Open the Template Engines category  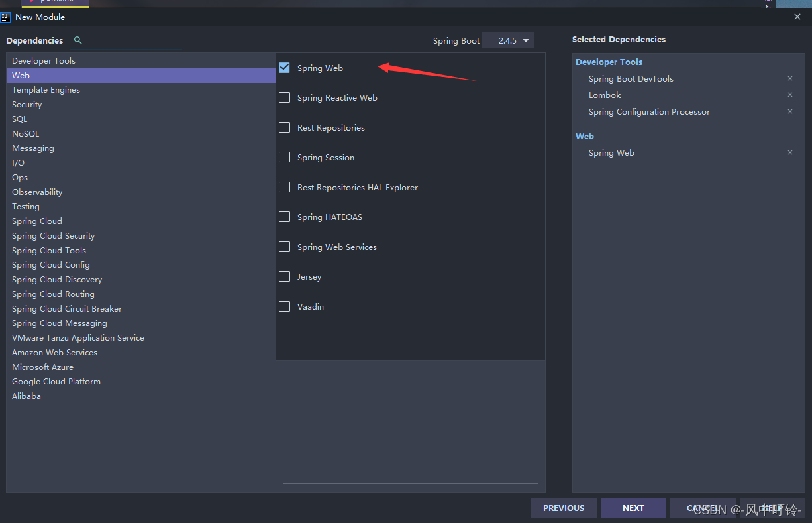click(141, 89)
